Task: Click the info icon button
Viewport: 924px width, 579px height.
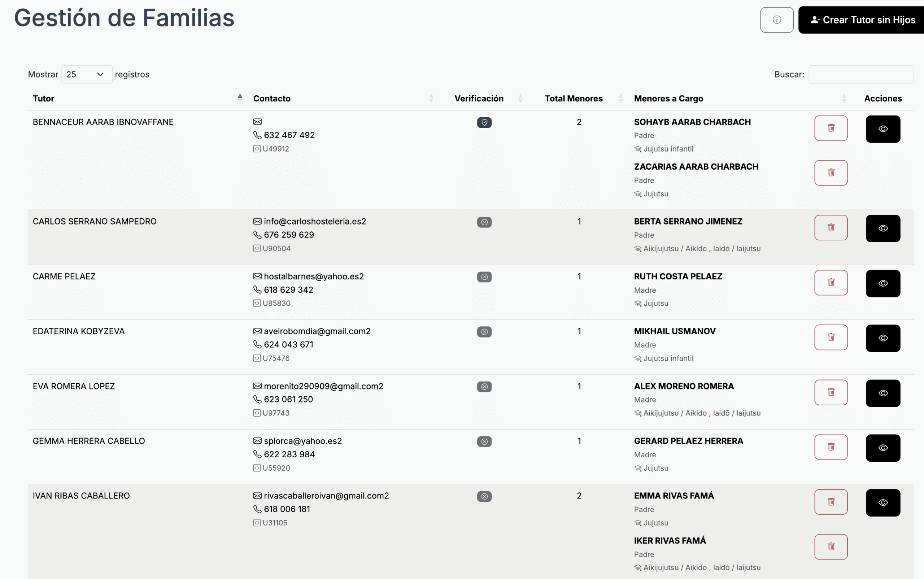Action: 777,20
